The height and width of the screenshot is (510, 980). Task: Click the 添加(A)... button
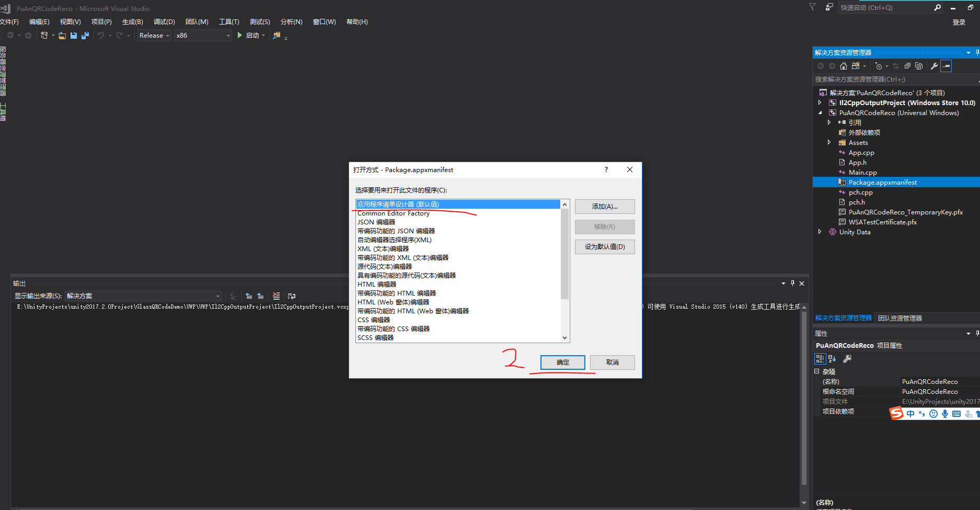pyautogui.click(x=605, y=207)
